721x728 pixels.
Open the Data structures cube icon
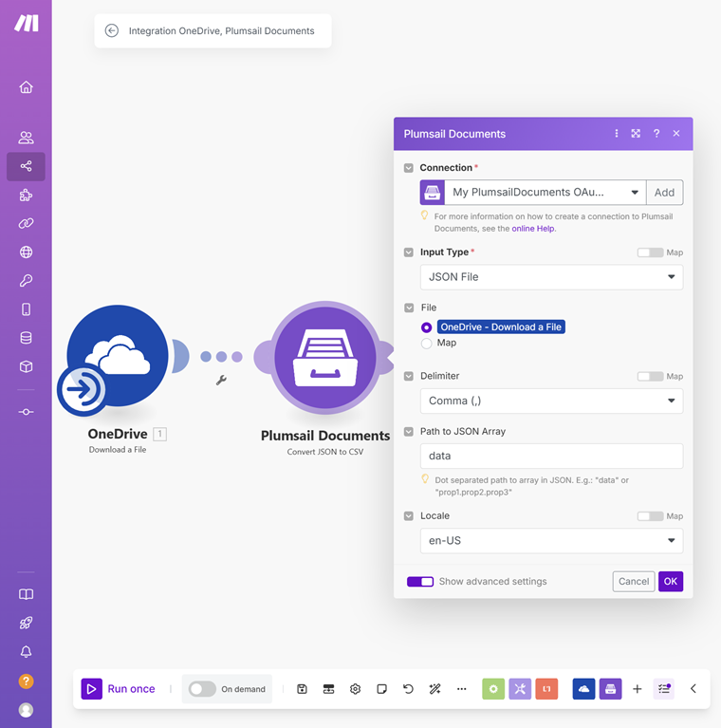click(x=26, y=366)
